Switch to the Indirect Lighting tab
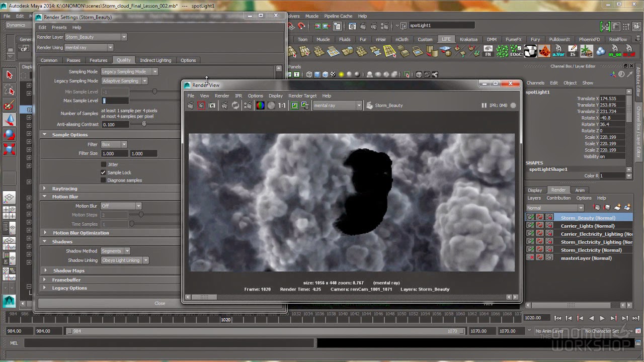 pyautogui.click(x=155, y=60)
